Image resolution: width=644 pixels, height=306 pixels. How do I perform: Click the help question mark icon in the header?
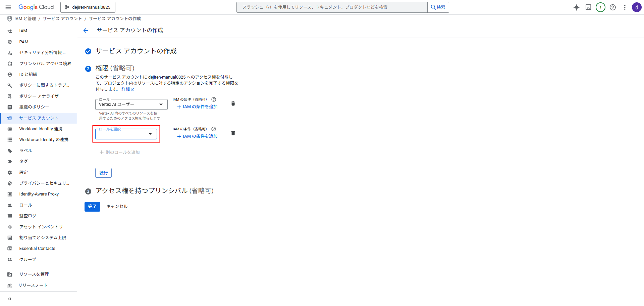pyautogui.click(x=612, y=7)
